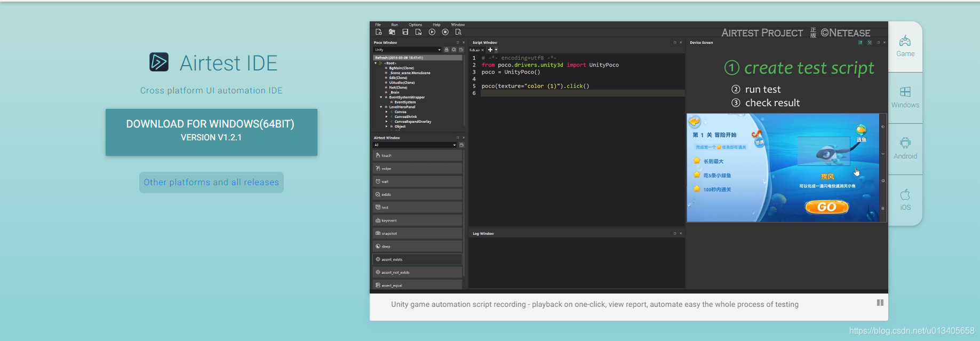Click the assert_equal command button
The width and height of the screenshot is (980, 341).
(418, 285)
